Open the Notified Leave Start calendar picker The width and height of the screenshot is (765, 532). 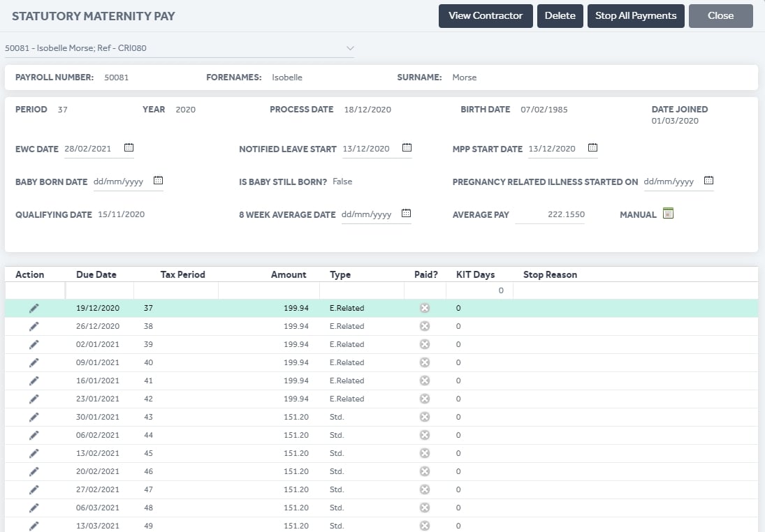tap(407, 147)
